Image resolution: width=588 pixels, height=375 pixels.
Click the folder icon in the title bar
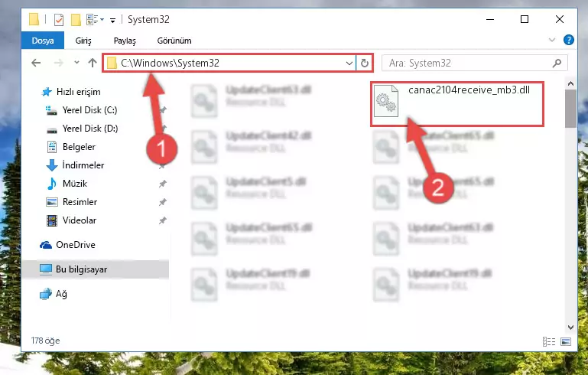34,19
